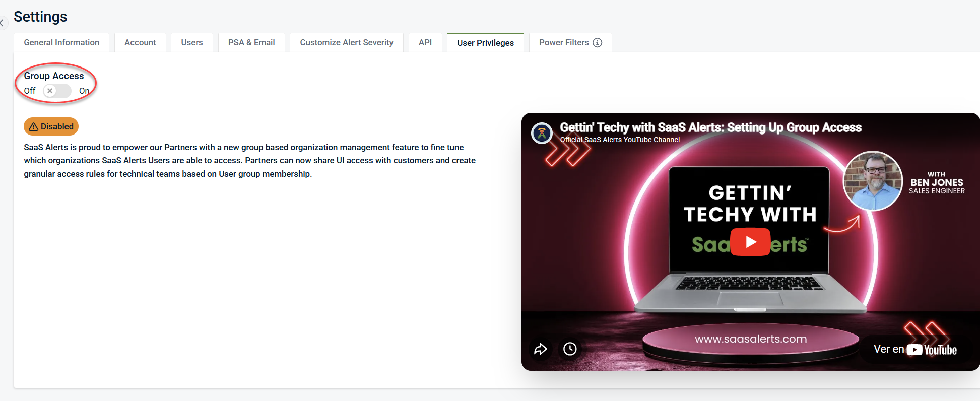Switch to the API tab
This screenshot has width=980, height=401.
[x=425, y=43]
